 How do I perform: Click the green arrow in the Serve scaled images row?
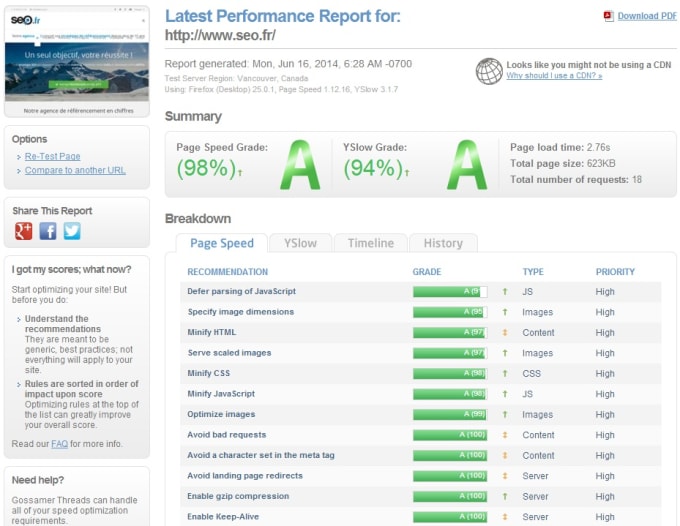[505, 353]
